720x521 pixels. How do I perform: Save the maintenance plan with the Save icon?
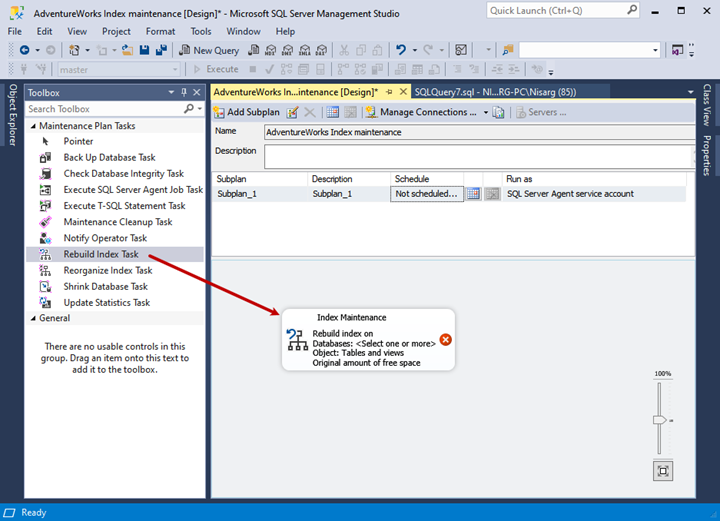(144, 50)
